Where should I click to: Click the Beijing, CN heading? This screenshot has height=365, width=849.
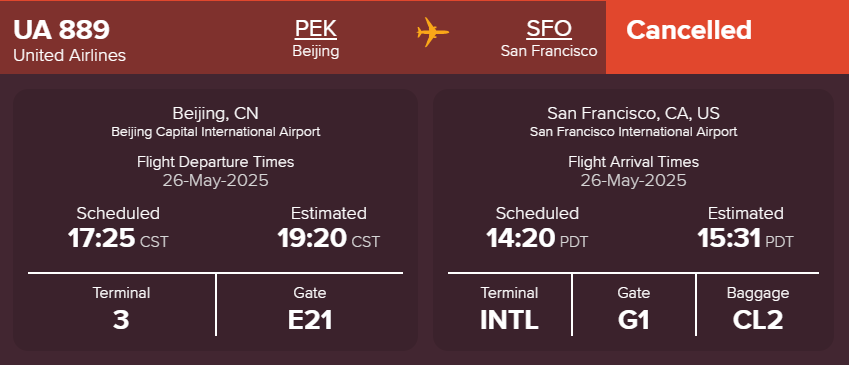pos(215,113)
